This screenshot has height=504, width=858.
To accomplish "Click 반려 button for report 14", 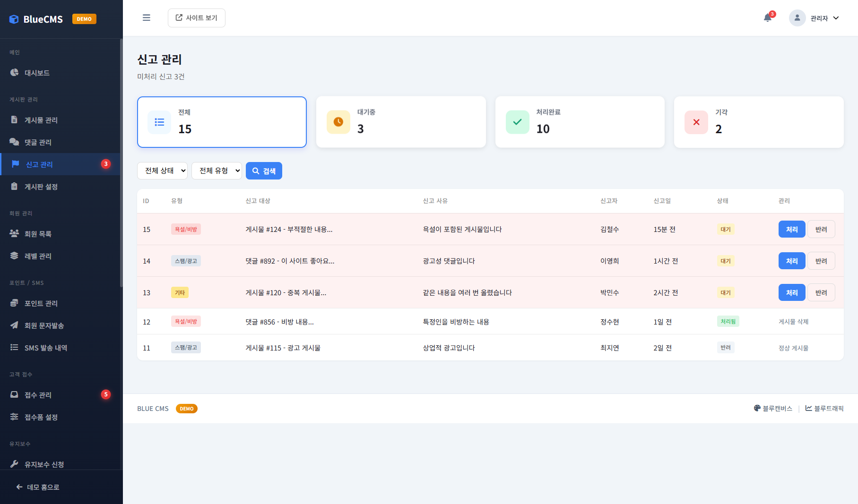I will 821,261.
